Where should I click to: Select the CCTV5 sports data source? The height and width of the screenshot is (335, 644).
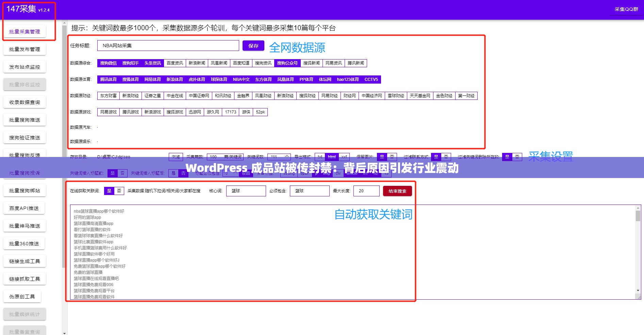tap(371, 79)
